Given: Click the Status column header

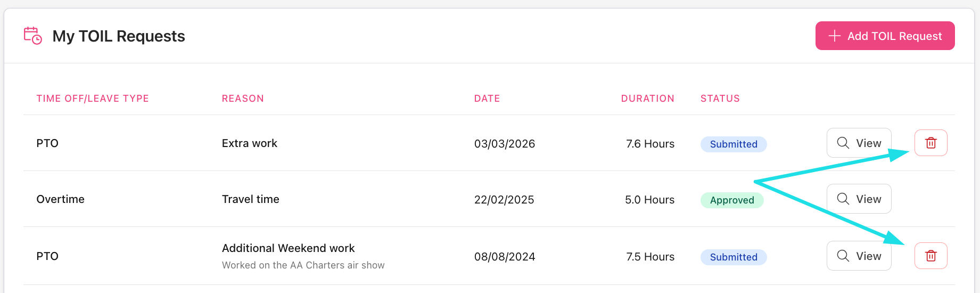Looking at the screenshot, I should tap(720, 99).
